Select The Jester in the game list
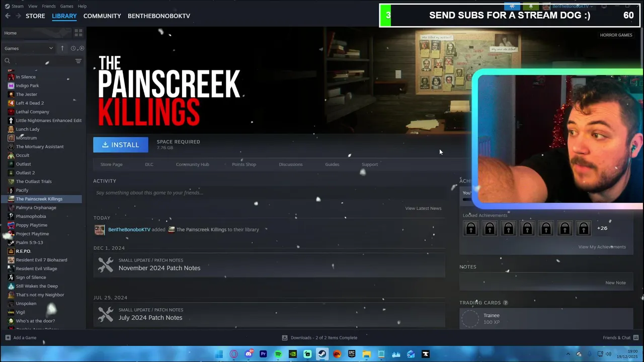 (x=26, y=95)
